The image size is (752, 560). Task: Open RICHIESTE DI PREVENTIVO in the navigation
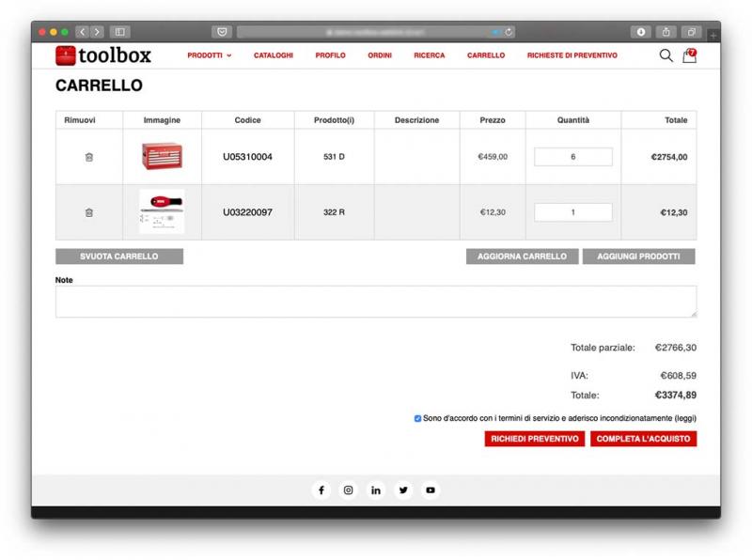point(572,55)
